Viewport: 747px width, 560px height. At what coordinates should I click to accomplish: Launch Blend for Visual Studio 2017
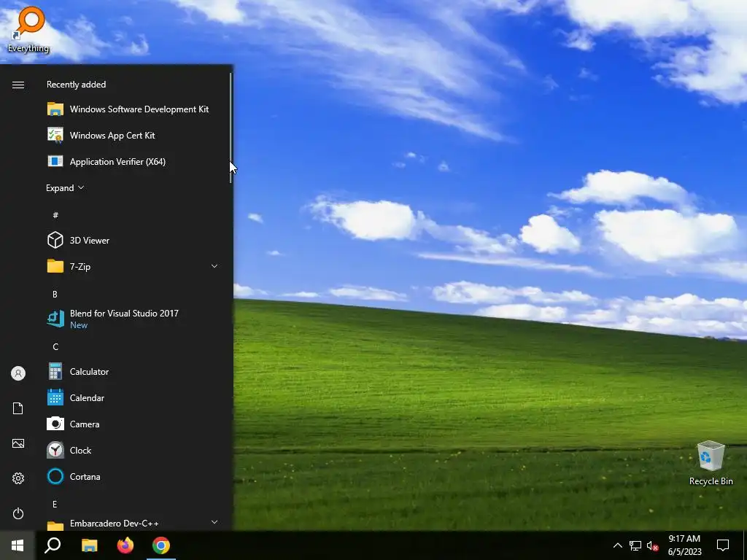coord(134,319)
